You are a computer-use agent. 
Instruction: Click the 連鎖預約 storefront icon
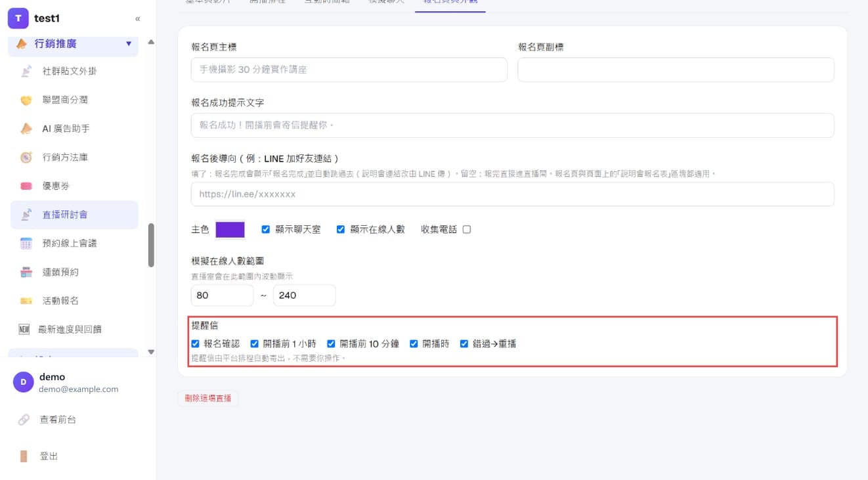point(26,272)
